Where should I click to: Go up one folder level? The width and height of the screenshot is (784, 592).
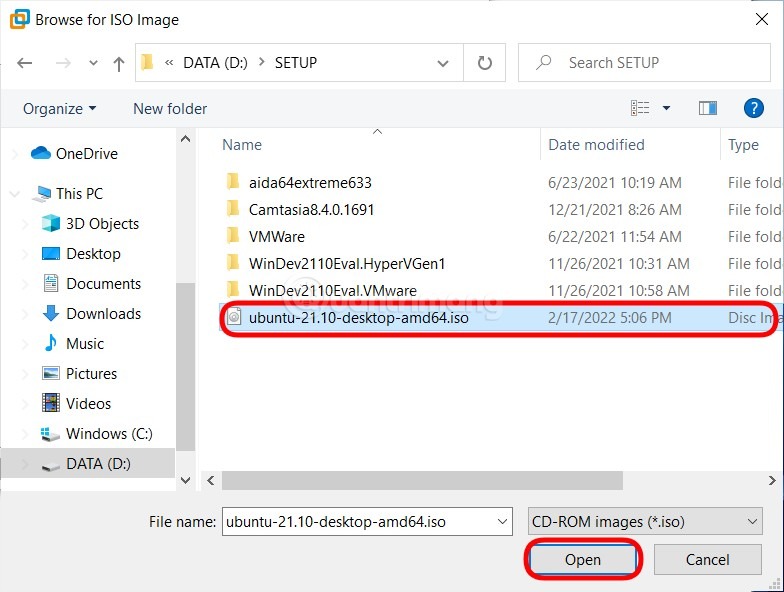tap(118, 64)
